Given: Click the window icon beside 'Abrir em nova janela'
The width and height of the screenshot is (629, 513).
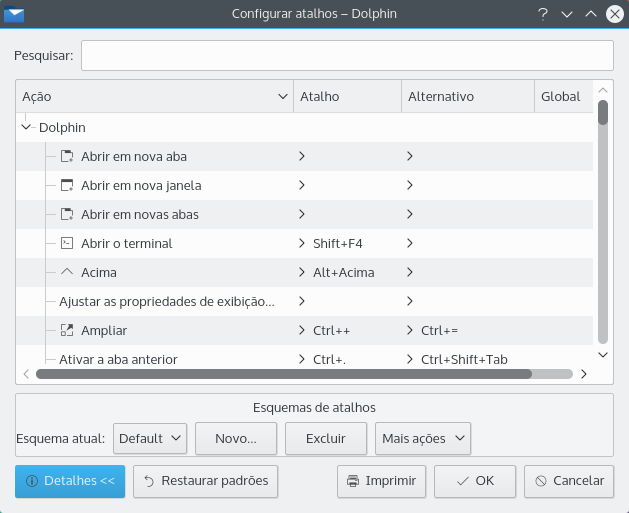Looking at the screenshot, I should (67, 185).
